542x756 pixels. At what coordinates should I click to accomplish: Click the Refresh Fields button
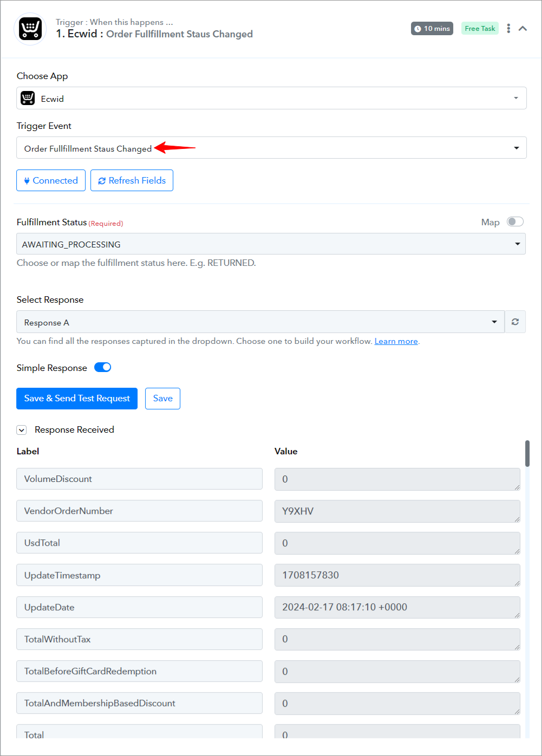(x=132, y=180)
